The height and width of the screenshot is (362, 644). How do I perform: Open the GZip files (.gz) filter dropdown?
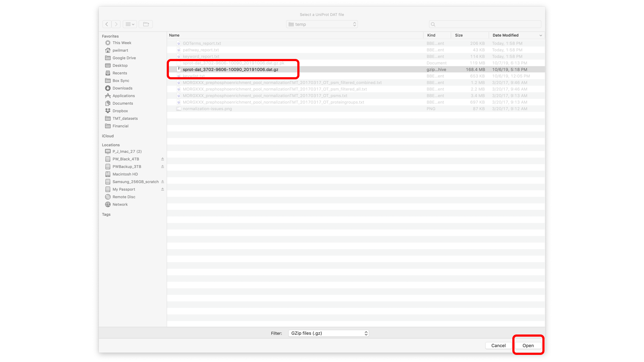328,333
